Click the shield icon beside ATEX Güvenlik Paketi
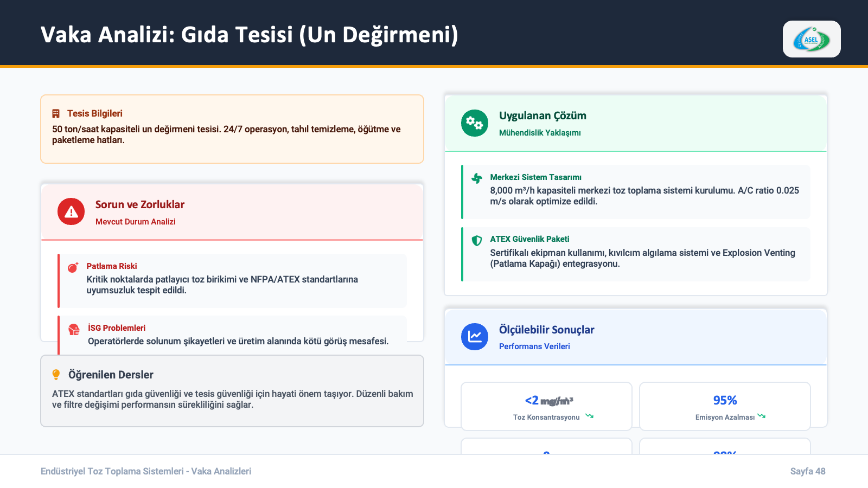The height and width of the screenshot is (488, 868). 477,241
